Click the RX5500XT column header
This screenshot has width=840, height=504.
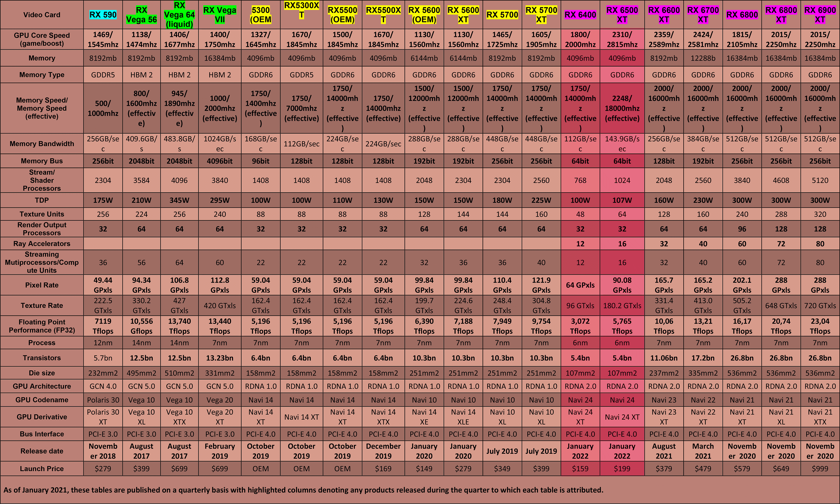[x=383, y=15]
